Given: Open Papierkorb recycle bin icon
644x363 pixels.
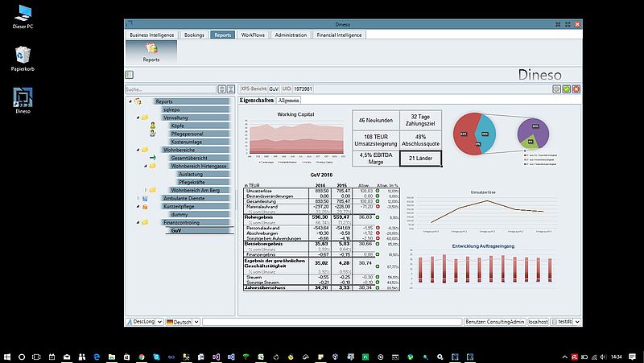Looking at the screenshot, I should [x=23, y=59].
